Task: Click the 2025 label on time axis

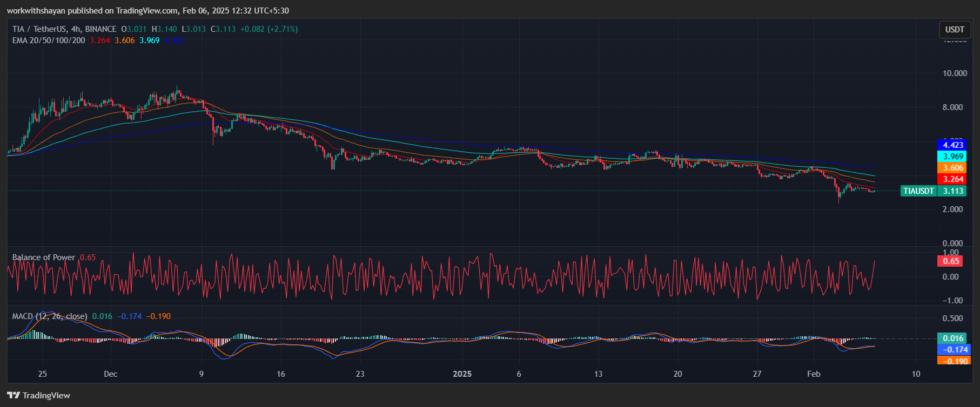Action: (x=462, y=374)
